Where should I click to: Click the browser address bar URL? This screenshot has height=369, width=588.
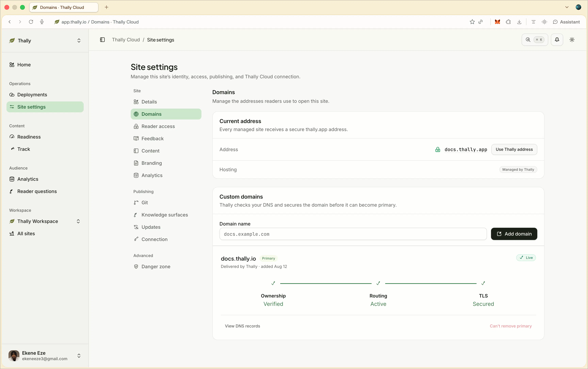point(100,22)
